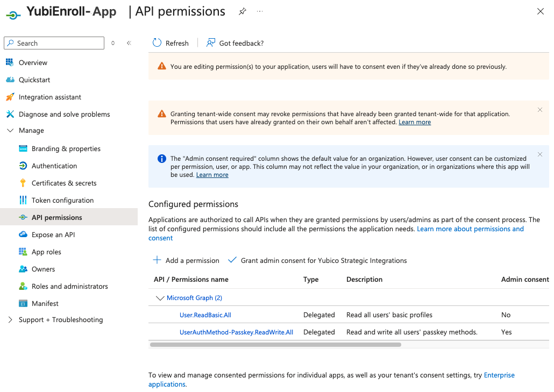
Task: Open the Authentication page
Action: (x=54, y=166)
